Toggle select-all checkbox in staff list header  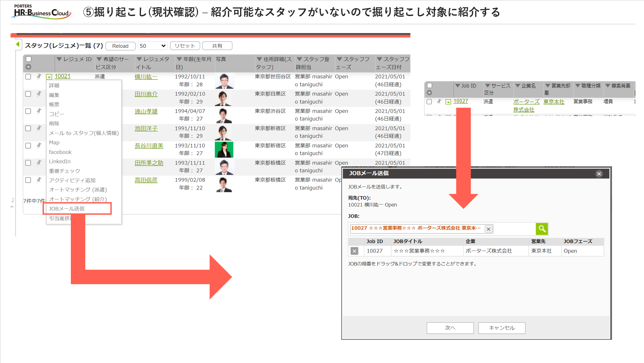(29, 59)
